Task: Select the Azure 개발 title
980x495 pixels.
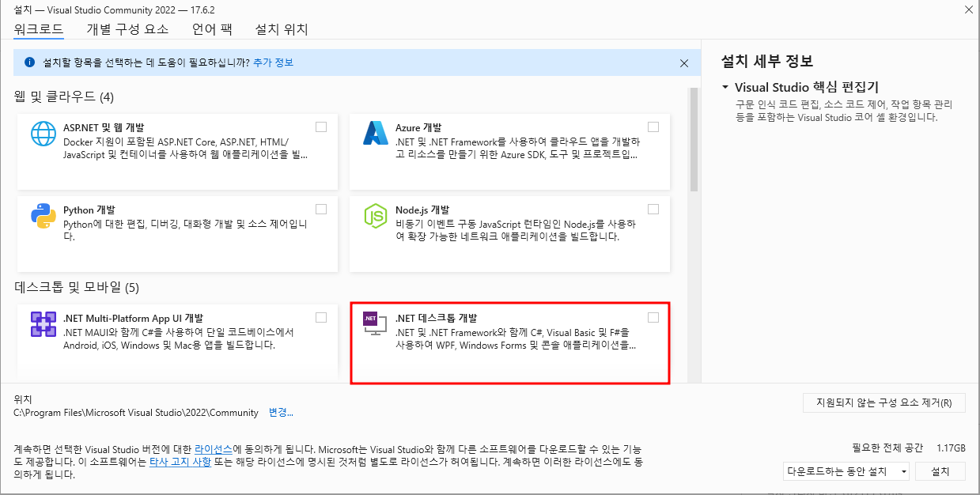Action: (x=418, y=127)
